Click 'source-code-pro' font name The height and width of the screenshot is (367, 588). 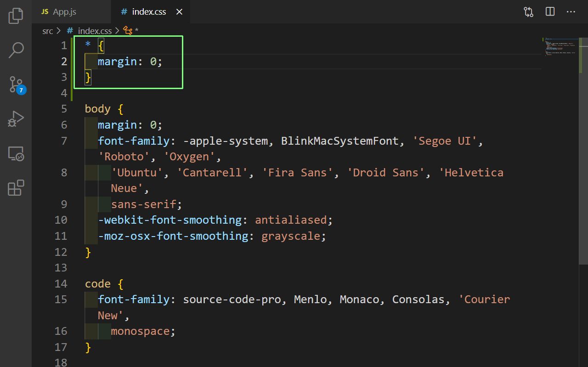(232, 299)
